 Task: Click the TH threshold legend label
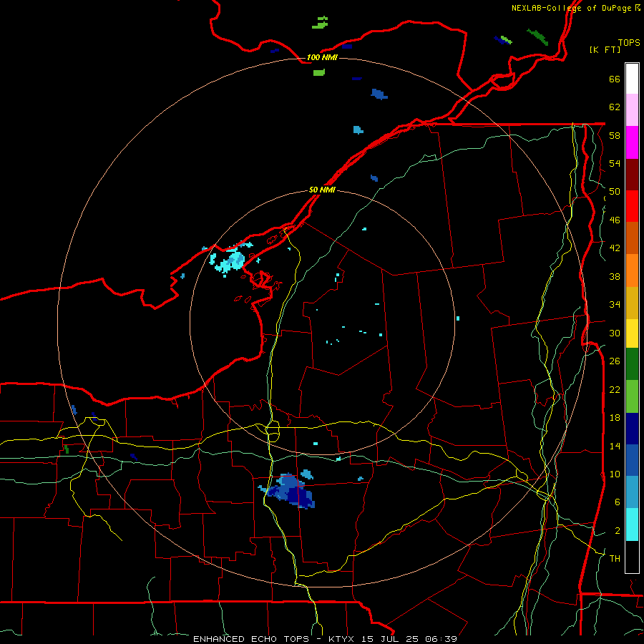click(615, 559)
